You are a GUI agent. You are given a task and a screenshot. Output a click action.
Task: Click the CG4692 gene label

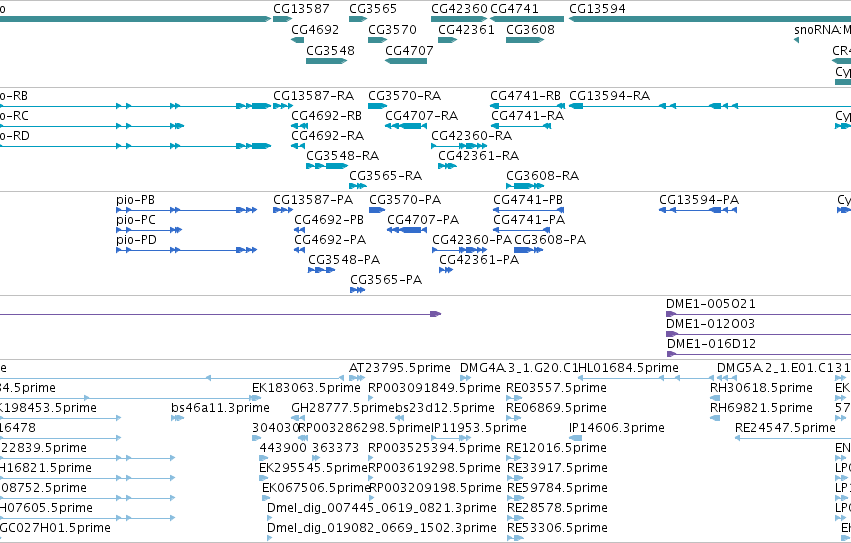315,29
